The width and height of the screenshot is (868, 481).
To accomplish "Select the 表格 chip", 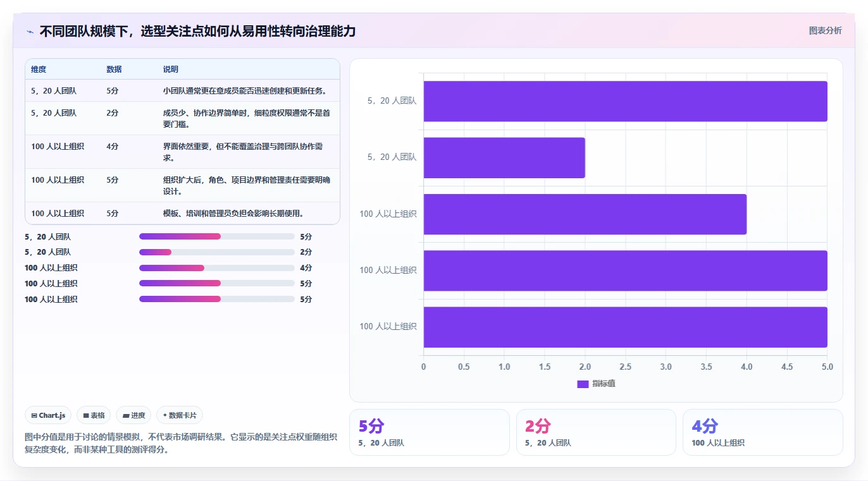I will (94, 415).
